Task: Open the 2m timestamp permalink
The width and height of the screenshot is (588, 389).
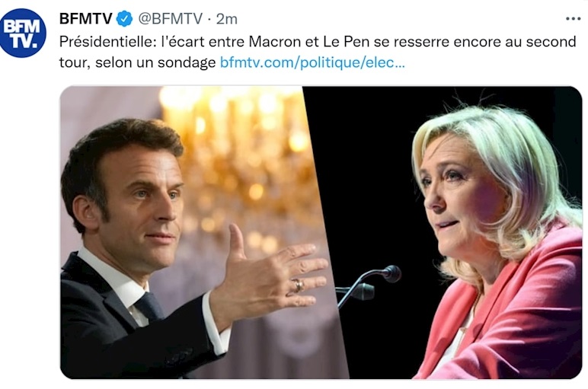Action: [x=226, y=19]
